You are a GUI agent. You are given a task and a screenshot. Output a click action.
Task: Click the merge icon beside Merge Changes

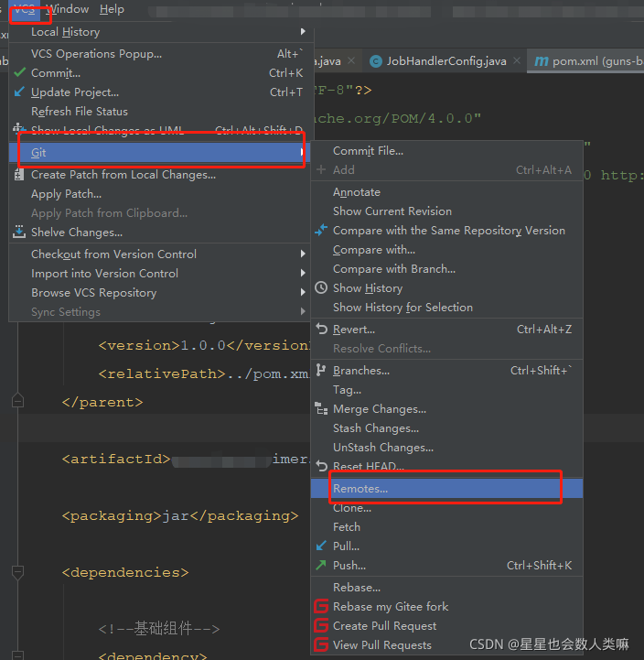321,408
